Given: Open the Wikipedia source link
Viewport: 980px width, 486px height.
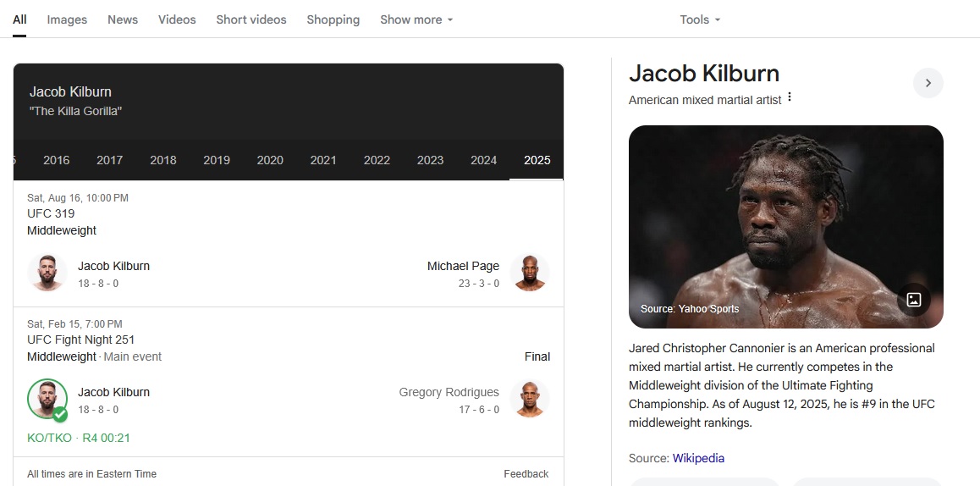Looking at the screenshot, I should [698, 458].
